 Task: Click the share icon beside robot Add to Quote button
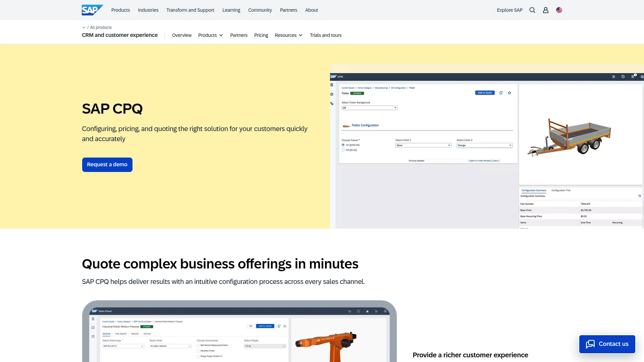point(279,326)
